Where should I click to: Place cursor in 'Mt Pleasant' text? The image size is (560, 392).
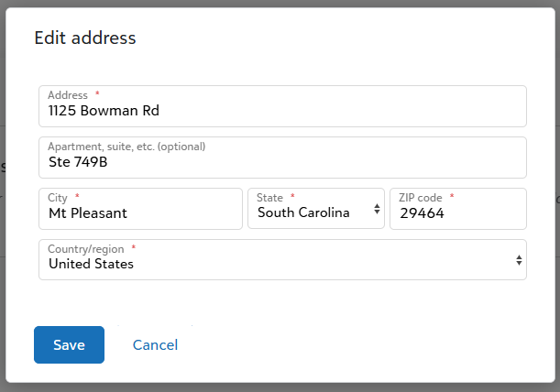[x=88, y=213]
